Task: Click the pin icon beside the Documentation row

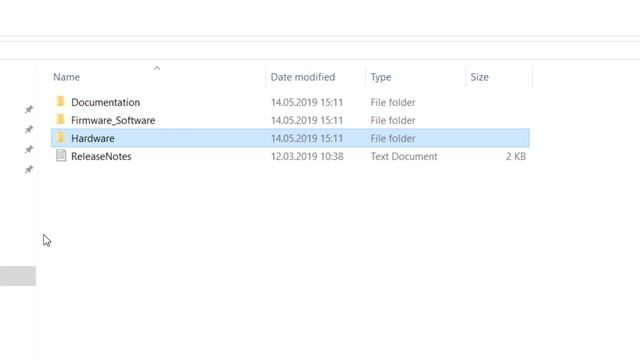Action: point(29,109)
